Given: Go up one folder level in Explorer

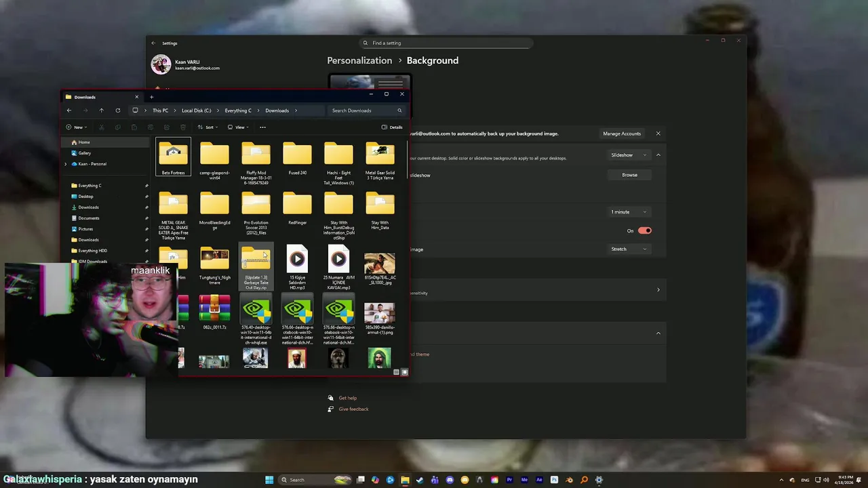Looking at the screenshot, I should pos(102,110).
